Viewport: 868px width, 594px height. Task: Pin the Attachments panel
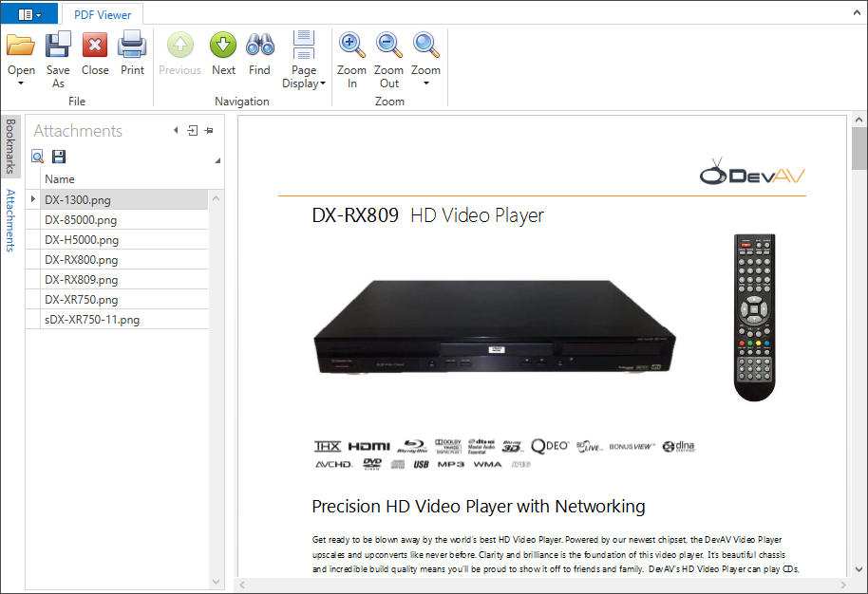[209, 131]
